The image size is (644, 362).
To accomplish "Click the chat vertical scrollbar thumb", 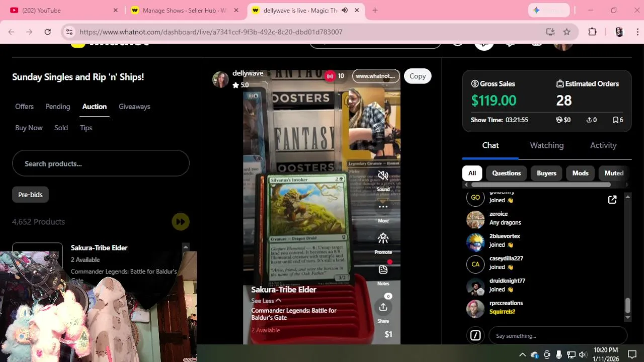I will [x=627, y=305].
